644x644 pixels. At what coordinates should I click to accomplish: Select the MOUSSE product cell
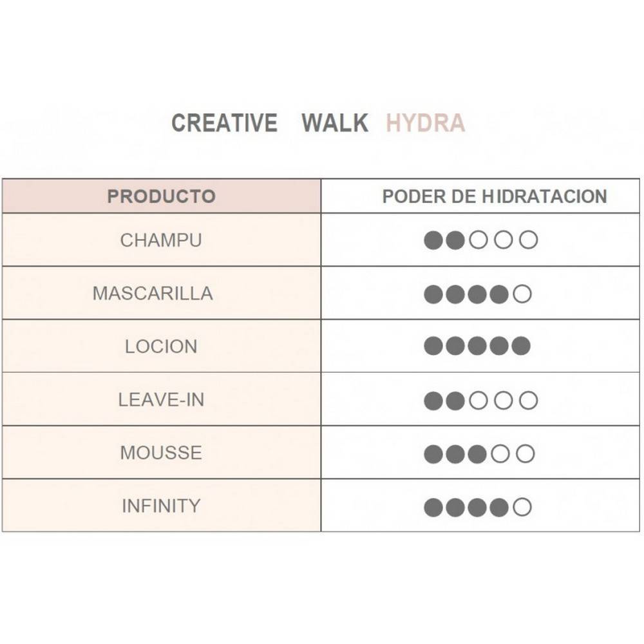(161, 453)
